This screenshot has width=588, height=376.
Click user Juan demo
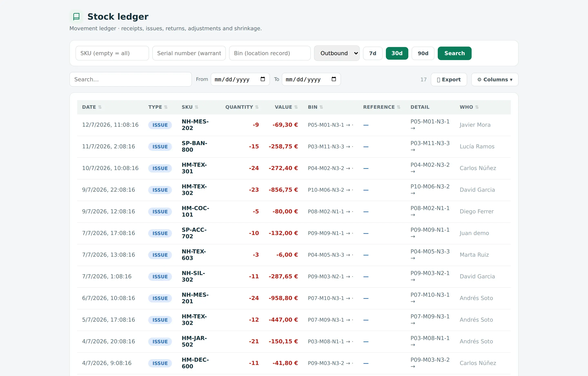[474, 233]
